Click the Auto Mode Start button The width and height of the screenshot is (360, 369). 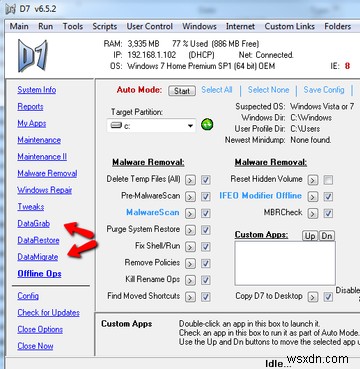tap(182, 91)
